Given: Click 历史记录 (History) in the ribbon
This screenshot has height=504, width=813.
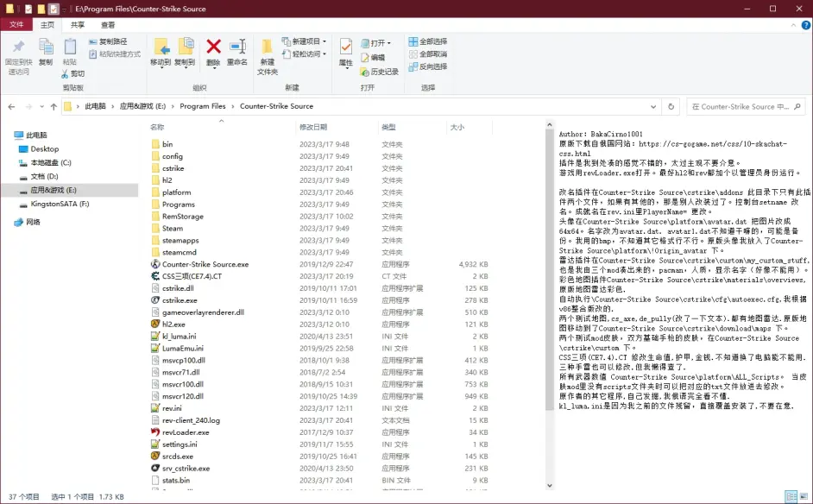Looking at the screenshot, I should tap(378, 72).
